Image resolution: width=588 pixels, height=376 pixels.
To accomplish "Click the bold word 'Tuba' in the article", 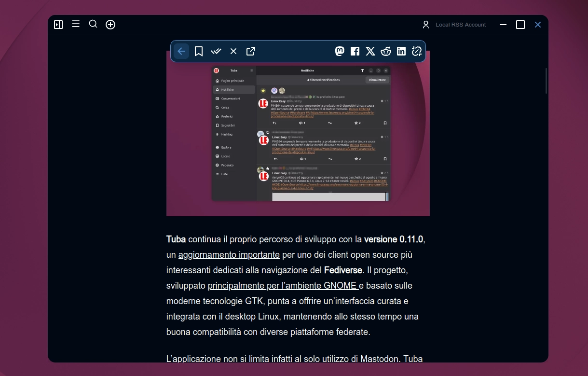I will click(176, 239).
